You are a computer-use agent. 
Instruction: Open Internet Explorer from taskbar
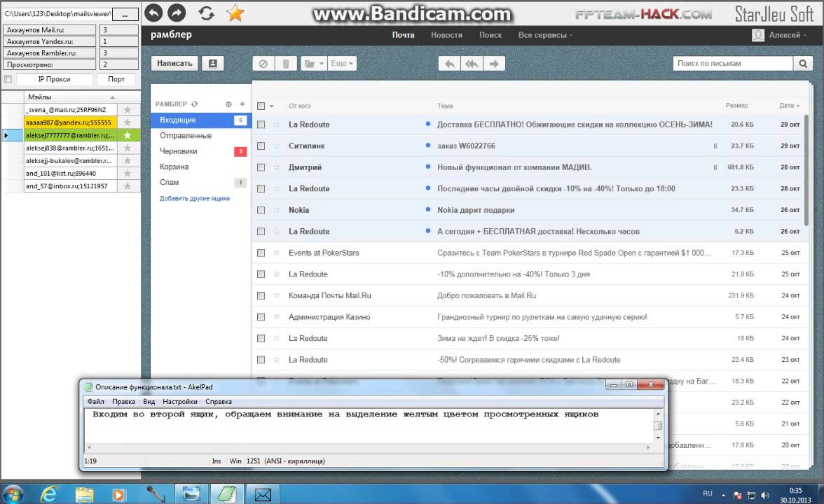[49, 494]
